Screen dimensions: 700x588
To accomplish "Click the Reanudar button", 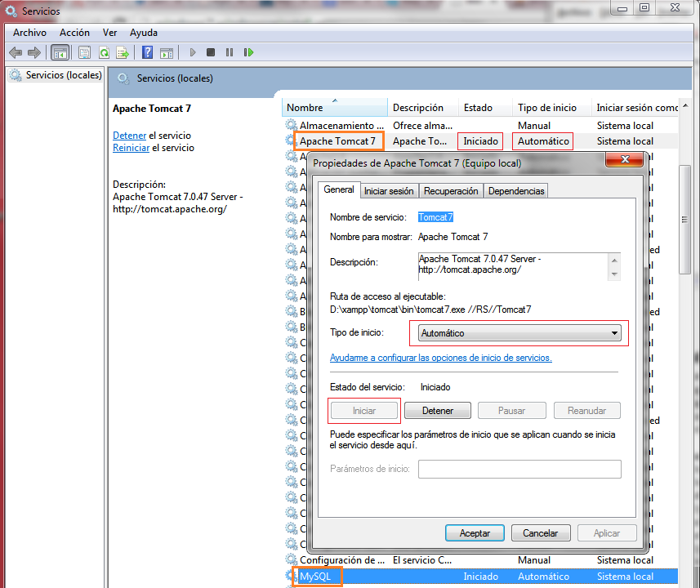I will (586, 411).
